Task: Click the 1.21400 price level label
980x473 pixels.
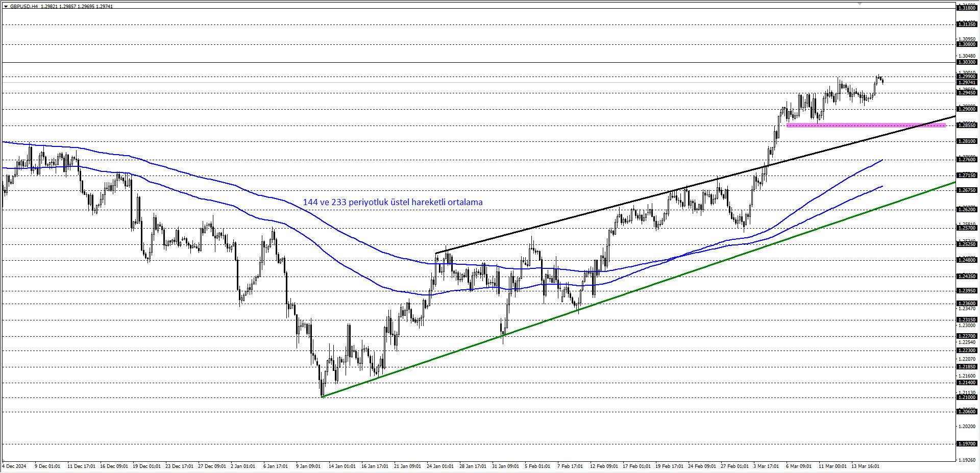Action: (x=967, y=383)
